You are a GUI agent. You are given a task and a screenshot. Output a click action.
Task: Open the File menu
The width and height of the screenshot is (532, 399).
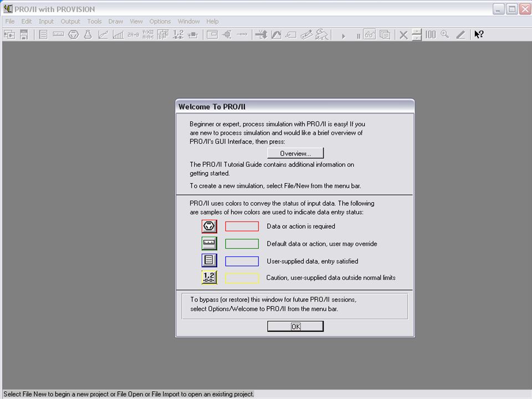[10, 22]
